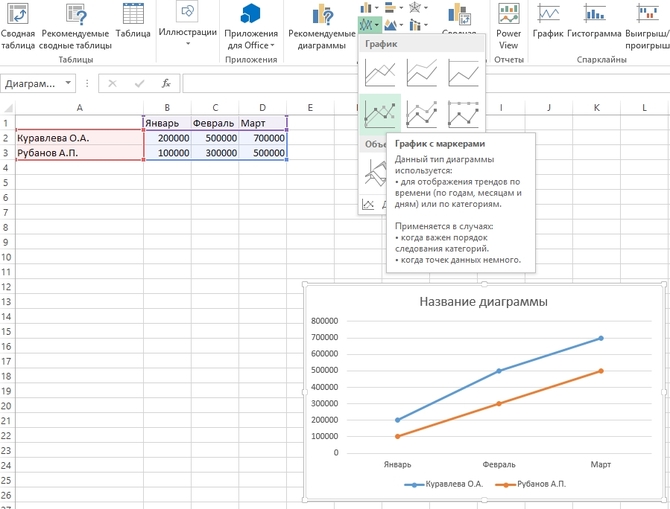670x509 pixels.
Task: Click the insert function fx button
Action: 166,84
